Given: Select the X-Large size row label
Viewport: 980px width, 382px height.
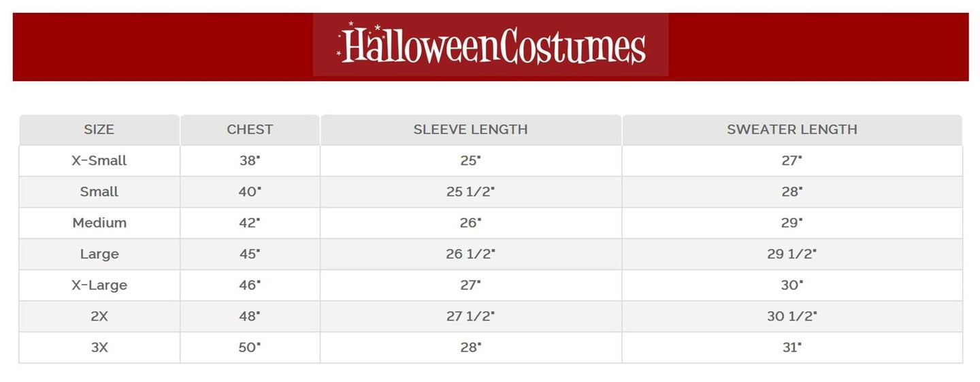Looking at the screenshot, I should pyautogui.click(x=99, y=285).
